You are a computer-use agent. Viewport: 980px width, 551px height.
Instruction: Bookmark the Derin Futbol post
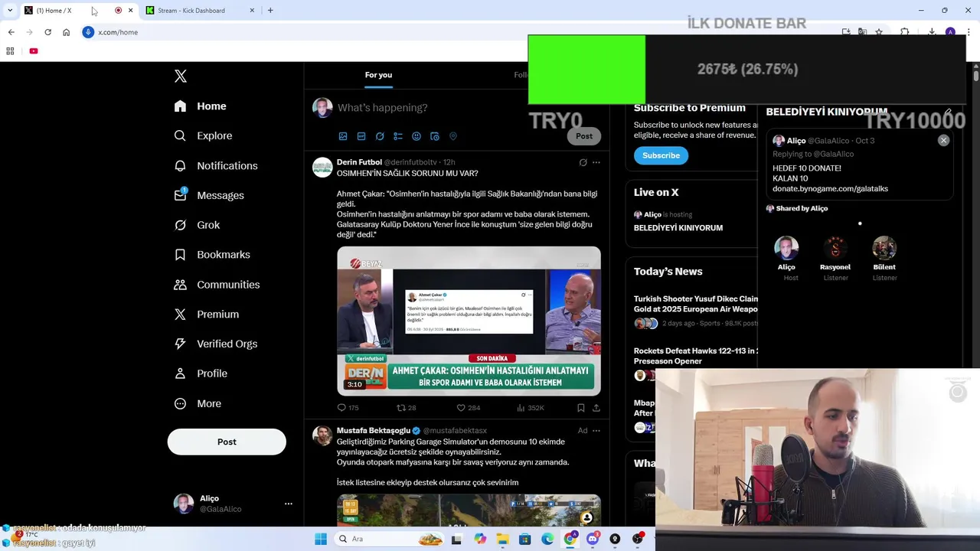pyautogui.click(x=581, y=408)
